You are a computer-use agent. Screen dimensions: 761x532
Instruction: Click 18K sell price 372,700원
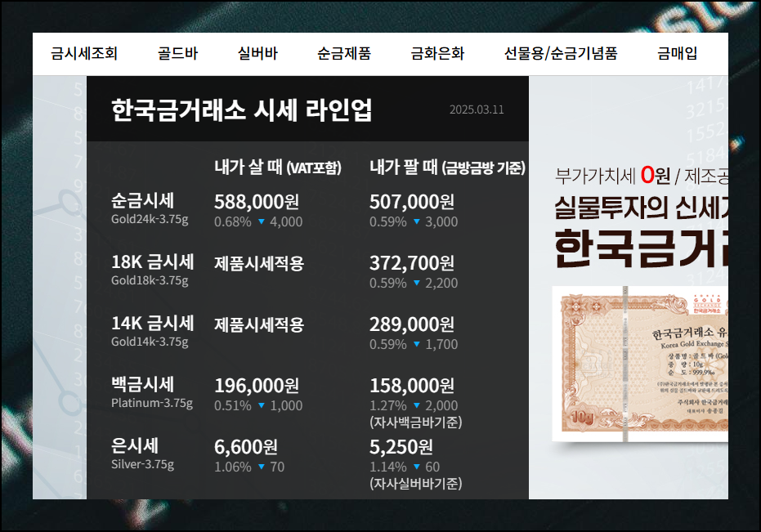coord(412,263)
